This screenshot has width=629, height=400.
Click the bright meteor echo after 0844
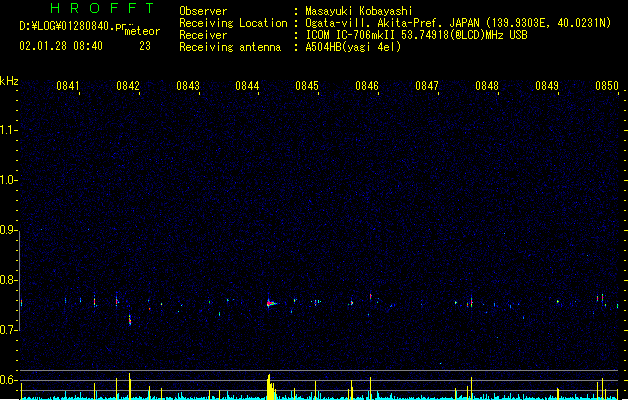click(x=271, y=303)
